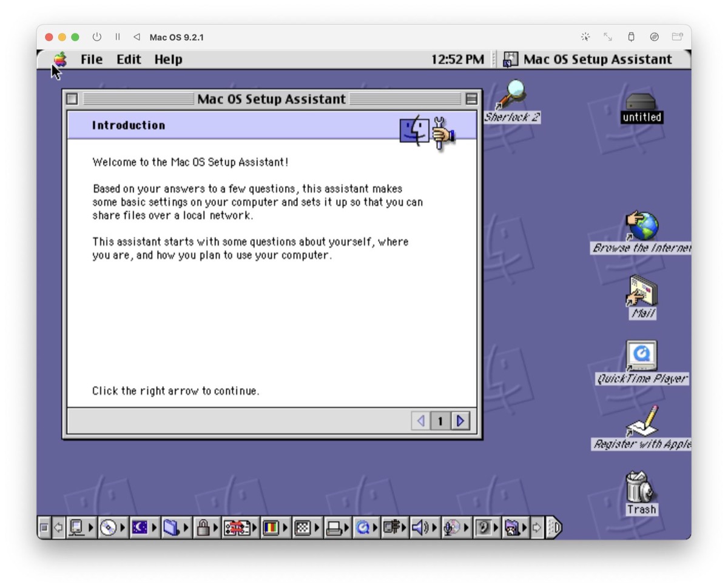Click the "Welcome to the Mac OS Setup Assistant!" text
Image resolution: width=728 pixels, height=588 pixels.
coord(190,162)
